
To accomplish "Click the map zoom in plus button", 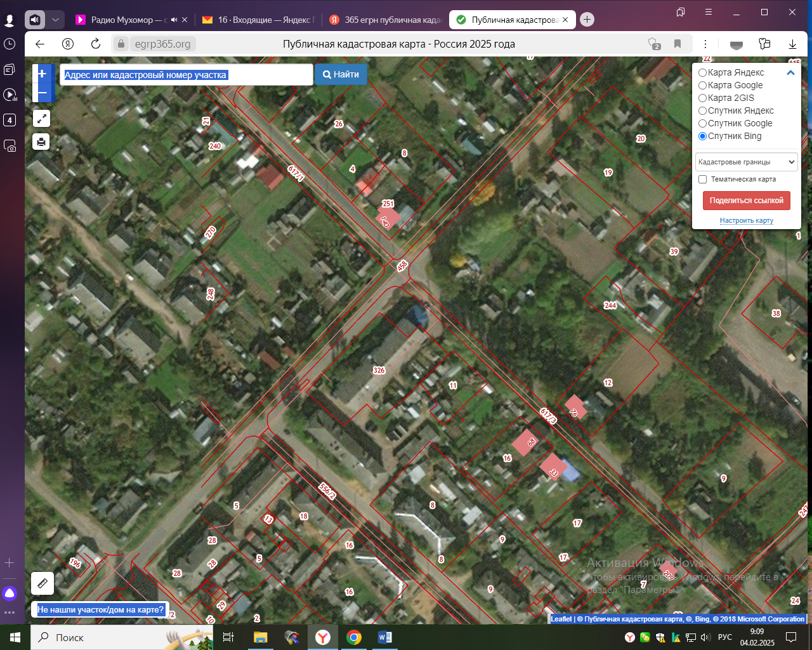I will (x=43, y=74).
